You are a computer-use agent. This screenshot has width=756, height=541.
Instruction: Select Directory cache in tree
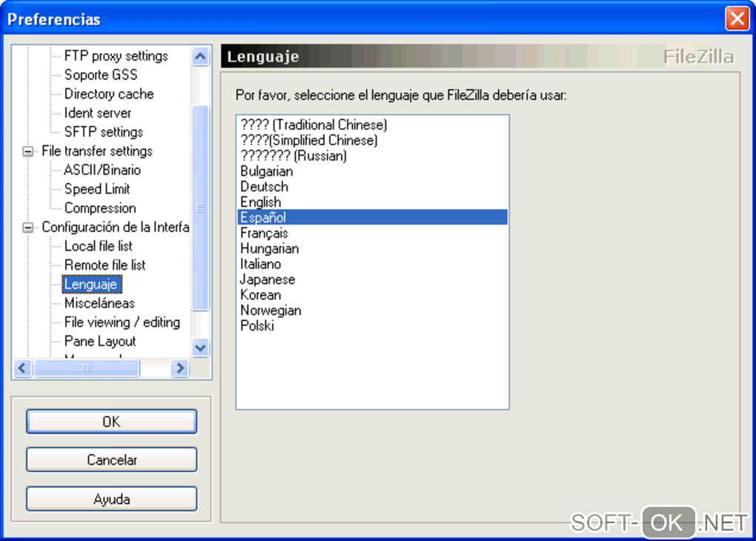point(108,94)
